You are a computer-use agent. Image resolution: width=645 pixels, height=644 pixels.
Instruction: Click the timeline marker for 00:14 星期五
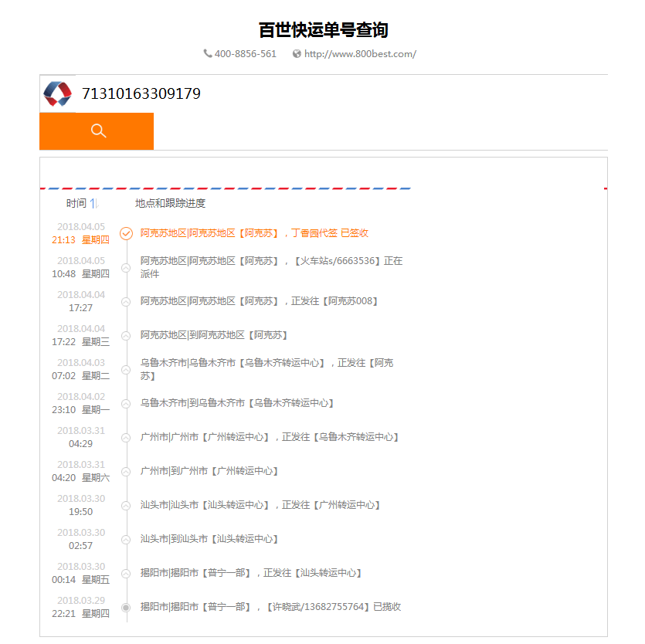(x=126, y=574)
